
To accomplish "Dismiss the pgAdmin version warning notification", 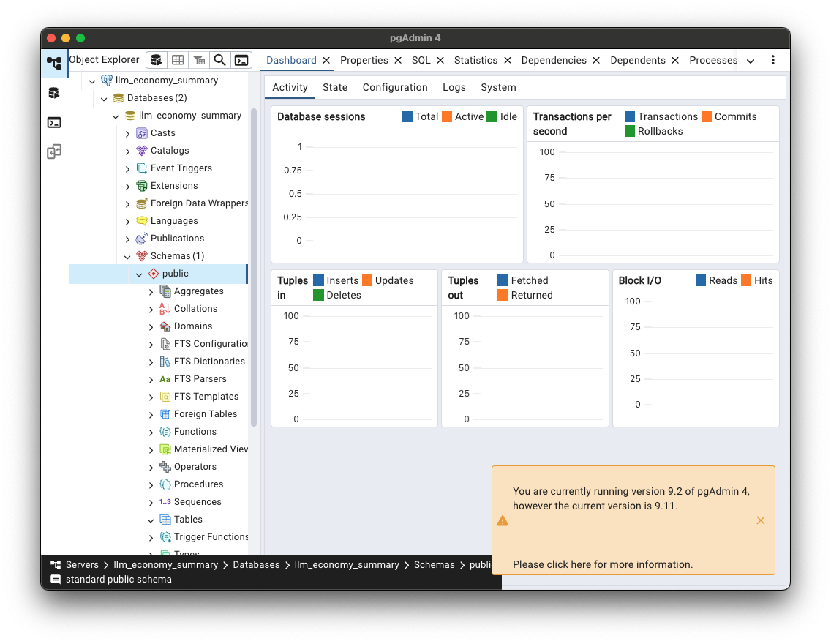I will pos(761,520).
